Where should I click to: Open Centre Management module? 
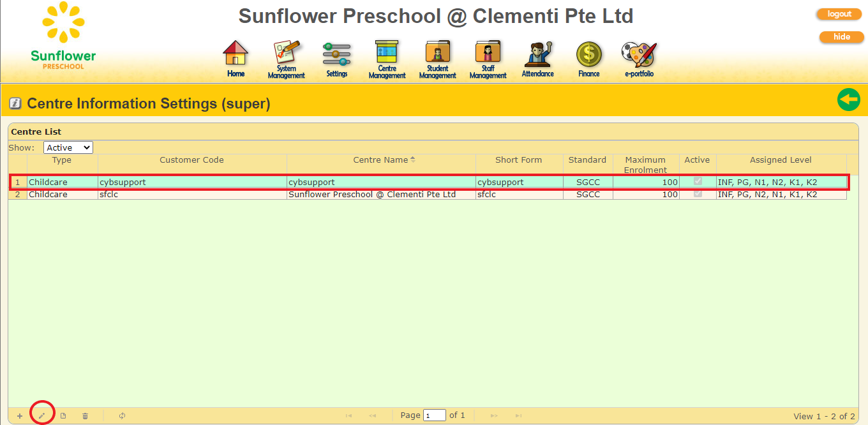387,59
